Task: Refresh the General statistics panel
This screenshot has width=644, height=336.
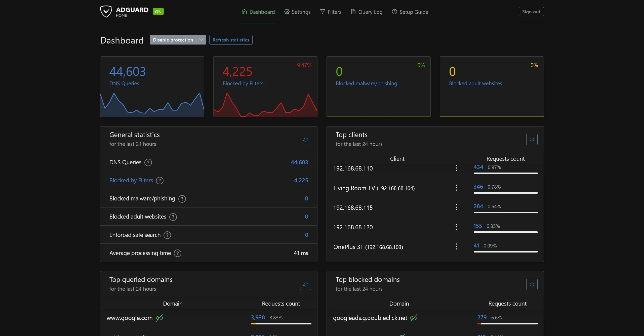Action: [x=305, y=139]
